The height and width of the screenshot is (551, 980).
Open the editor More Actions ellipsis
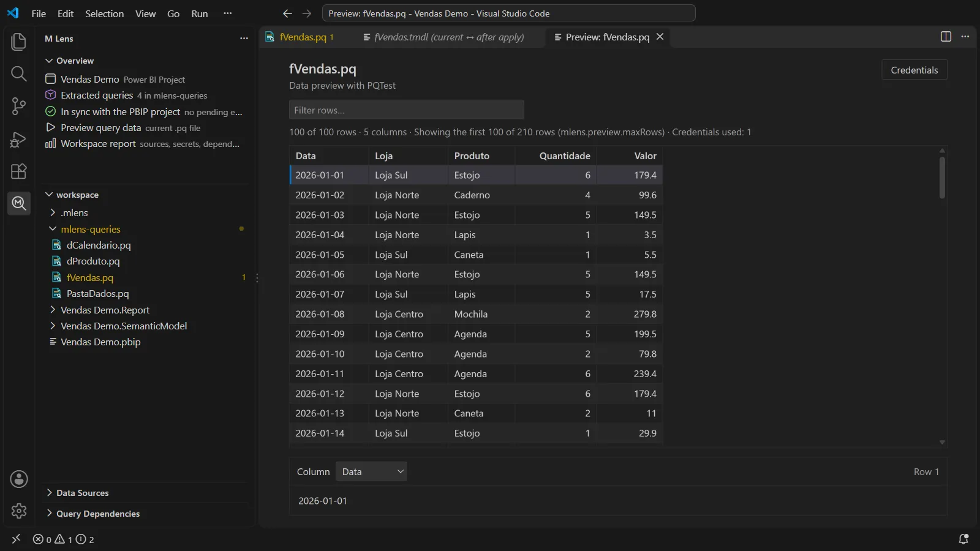tap(965, 37)
